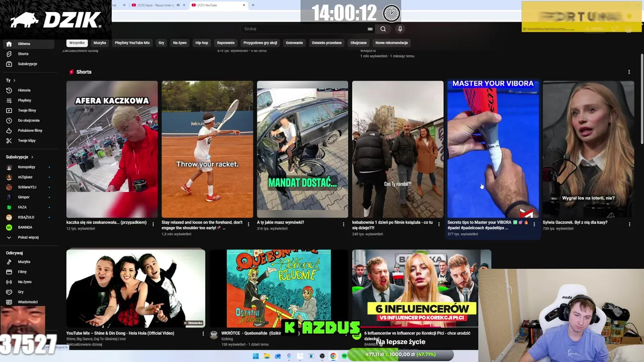
Task: Select the Muzyka filter chip
Action: point(100,43)
